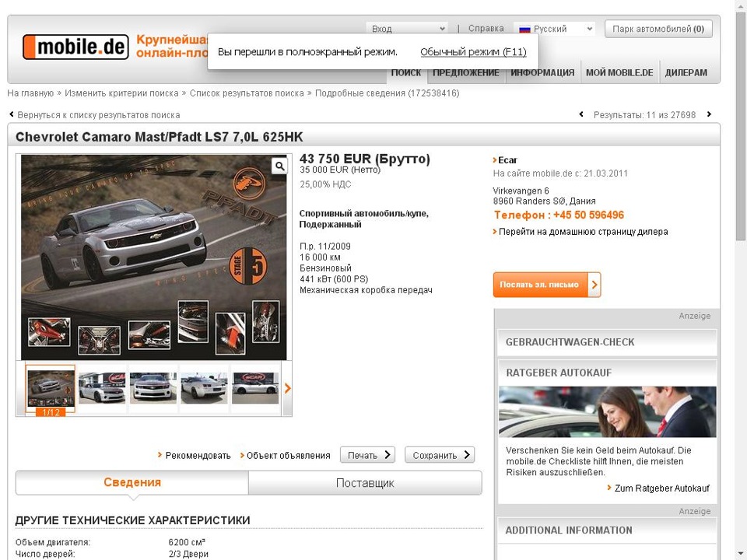Return via Вернуться к списку результатов поиска

(x=99, y=115)
